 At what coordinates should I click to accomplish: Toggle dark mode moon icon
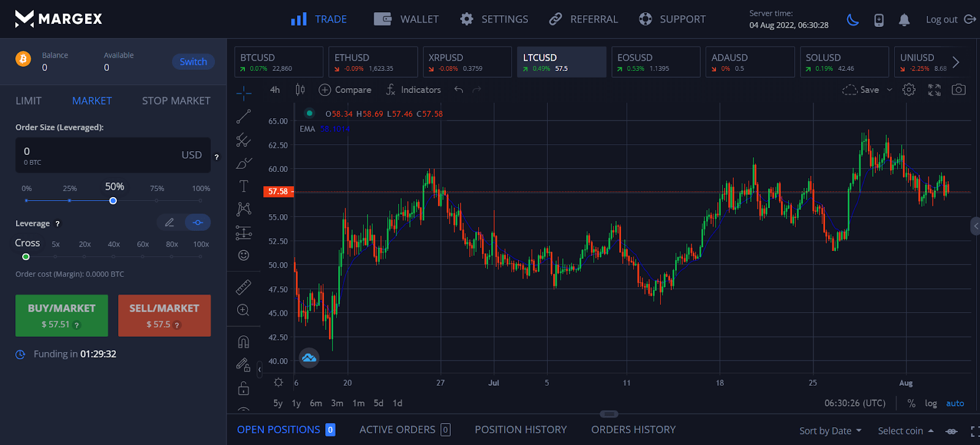click(853, 20)
